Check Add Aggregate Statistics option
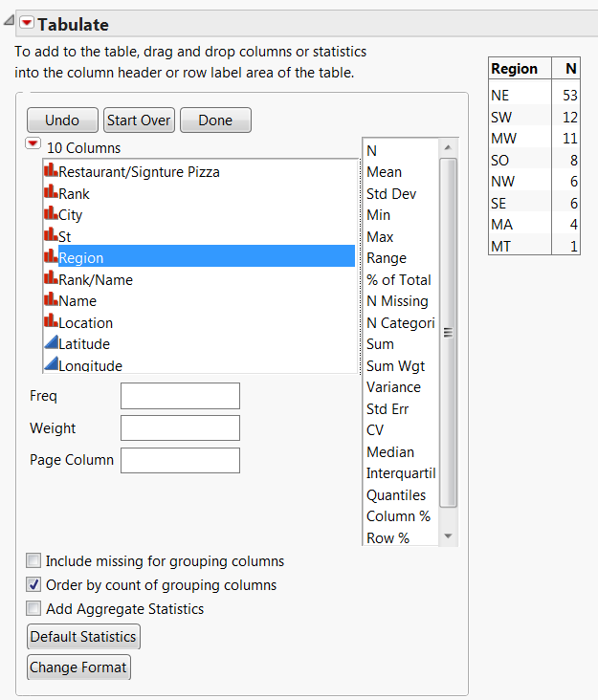This screenshot has height=700, width=598. [34, 608]
